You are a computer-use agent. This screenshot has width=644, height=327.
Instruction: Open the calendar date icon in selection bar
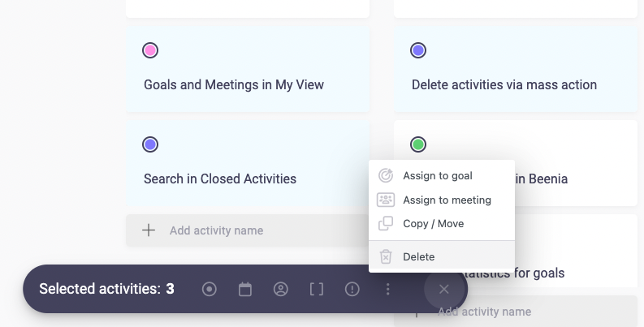[245, 289]
